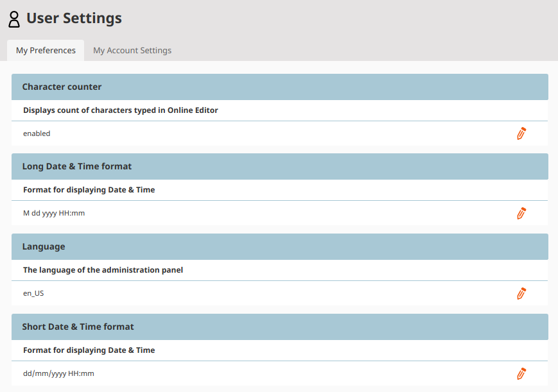The image size is (558, 392).
Task: Click the user profile icon beside User Settings
Action: coord(14,19)
